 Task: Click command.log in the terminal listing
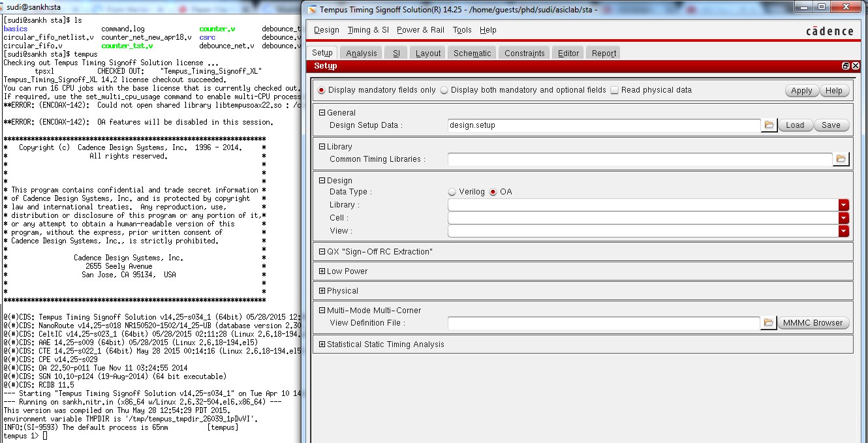[123, 29]
